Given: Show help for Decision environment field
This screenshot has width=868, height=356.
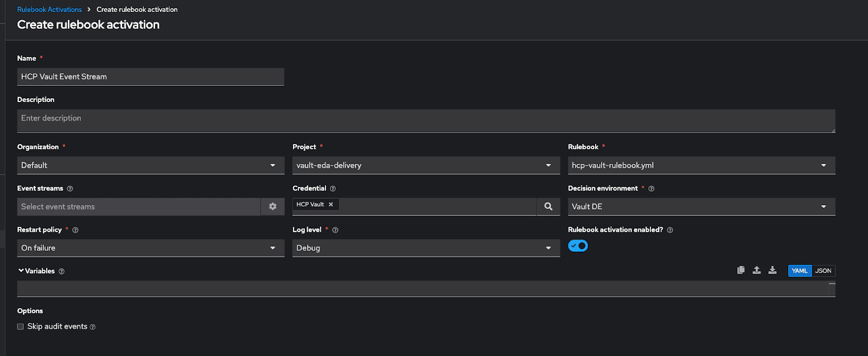Looking at the screenshot, I should pos(652,189).
